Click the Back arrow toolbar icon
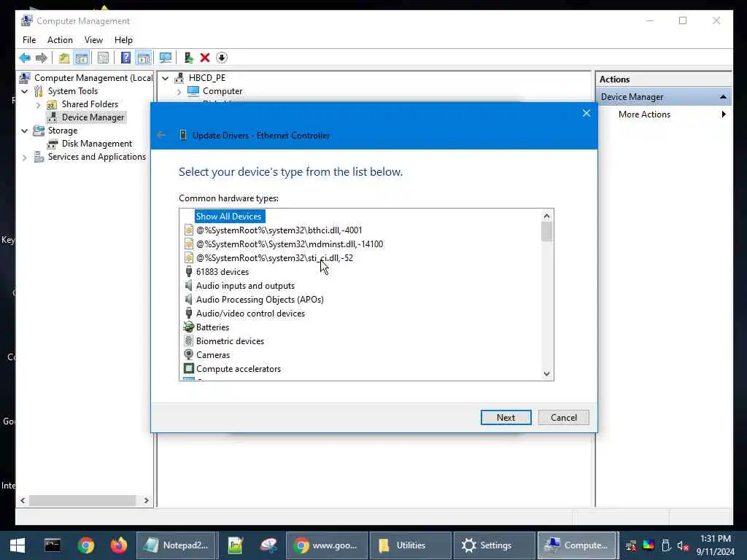The width and height of the screenshot is (747, 560). click(25, 58)
